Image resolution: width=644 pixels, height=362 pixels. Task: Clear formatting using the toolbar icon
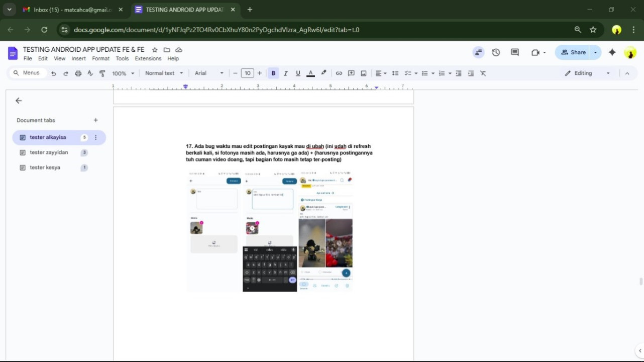click(x=483, y=73)
